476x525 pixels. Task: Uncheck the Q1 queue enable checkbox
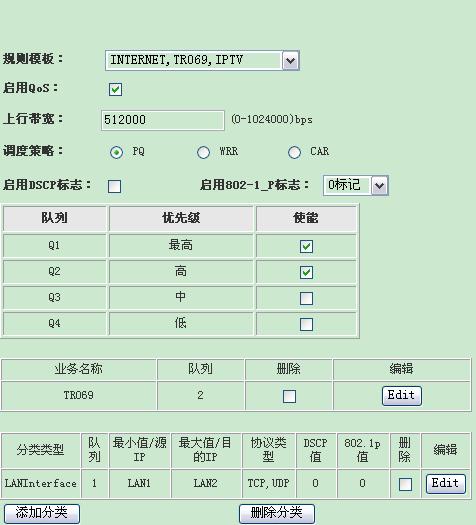click(306, 246)
